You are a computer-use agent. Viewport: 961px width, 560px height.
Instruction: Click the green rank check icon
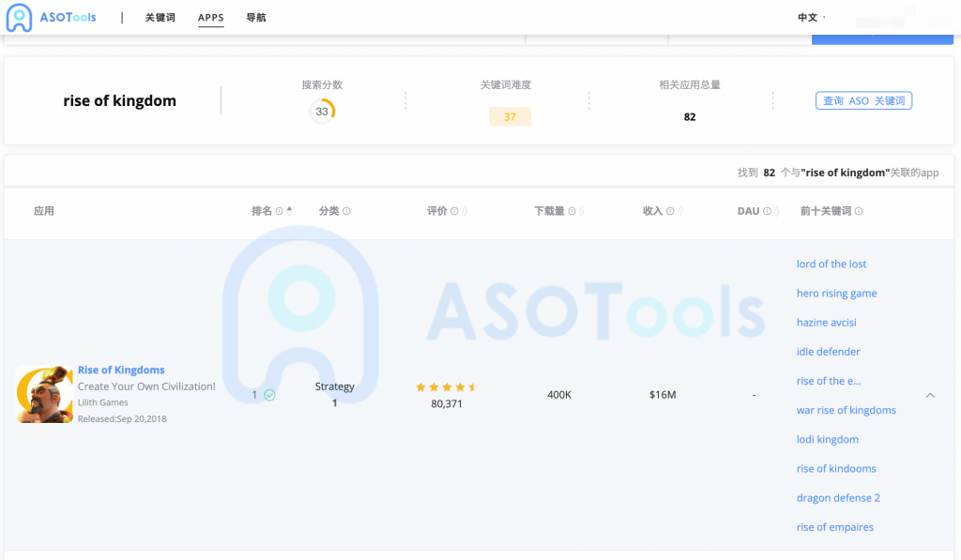click(x=269, y=395)
